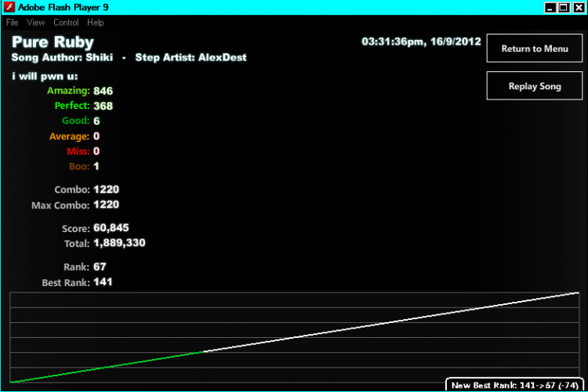
Task: Click the Return to Menu button
Action: (535, 49)
